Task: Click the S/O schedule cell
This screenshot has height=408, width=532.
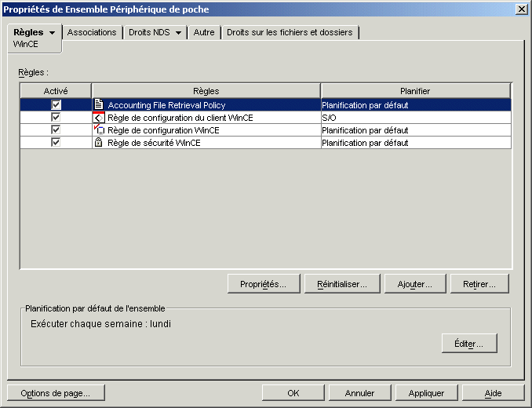Action: click(416, 118)
